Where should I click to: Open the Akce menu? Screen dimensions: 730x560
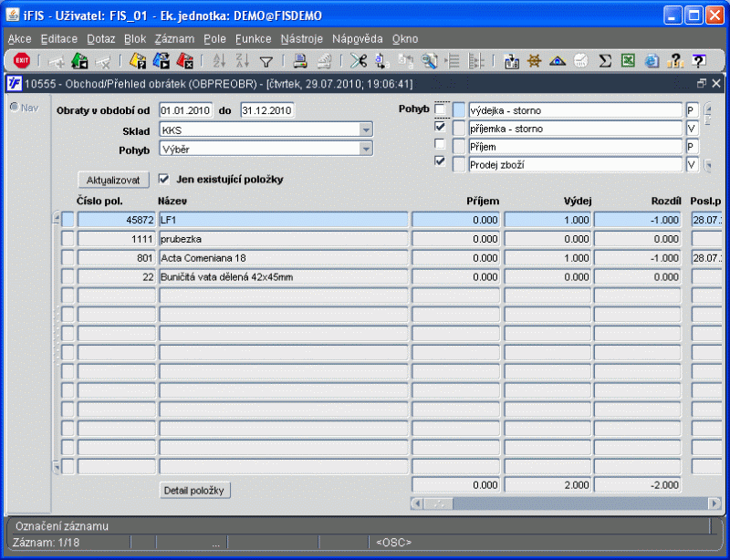[19, 39]
